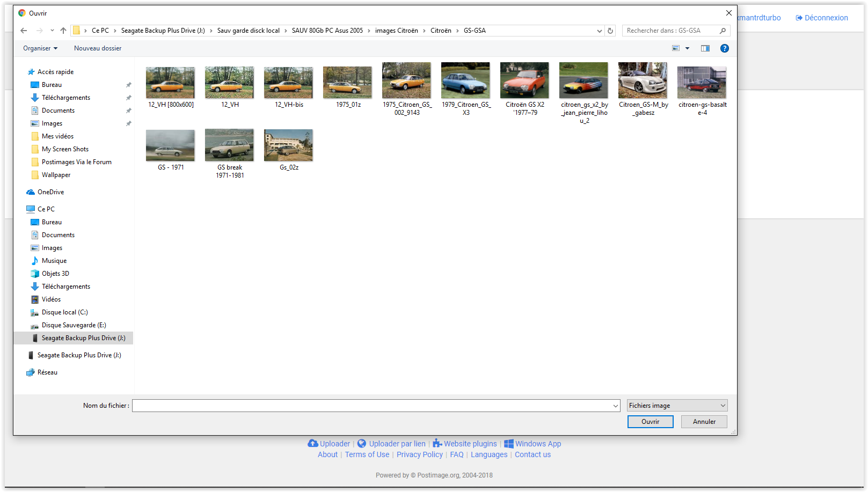Open Languages link in footer
The image size is (868, 492).
click(489, 454)
